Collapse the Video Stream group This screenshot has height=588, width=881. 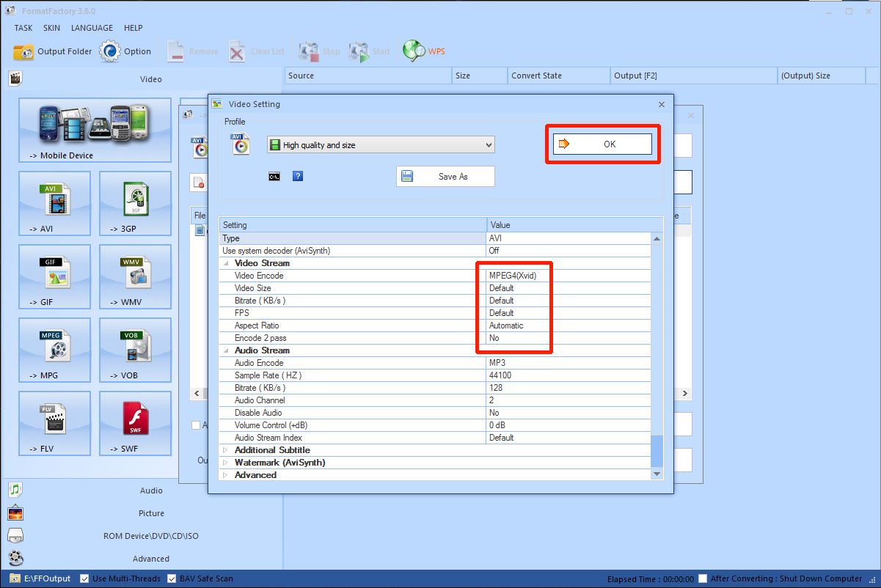point(226,263)
